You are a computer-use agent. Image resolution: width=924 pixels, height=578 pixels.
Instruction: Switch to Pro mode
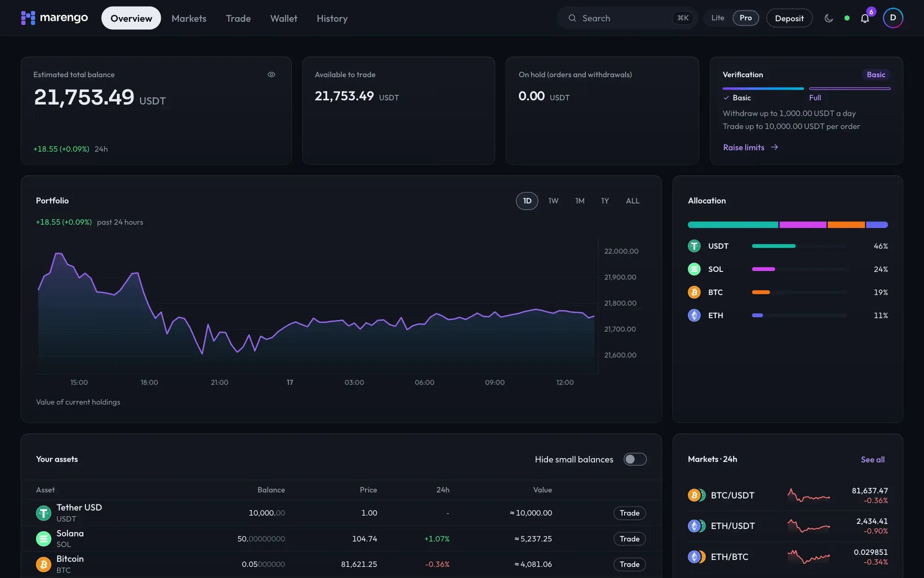[x=746, y=18]
